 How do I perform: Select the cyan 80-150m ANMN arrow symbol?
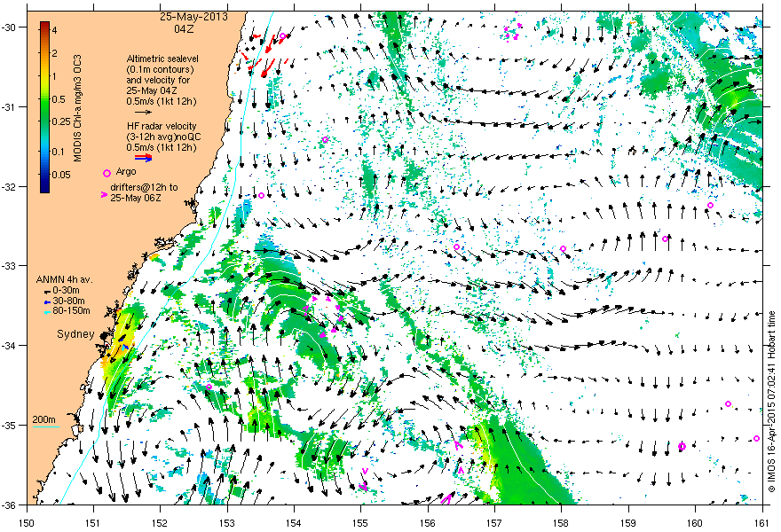coord(47,312)
